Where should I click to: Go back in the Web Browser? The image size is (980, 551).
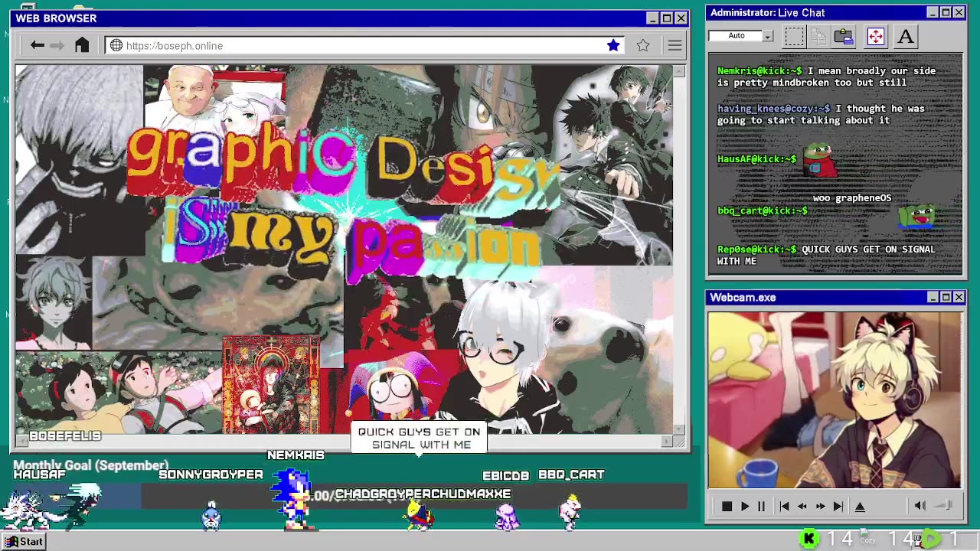[37, 46]
